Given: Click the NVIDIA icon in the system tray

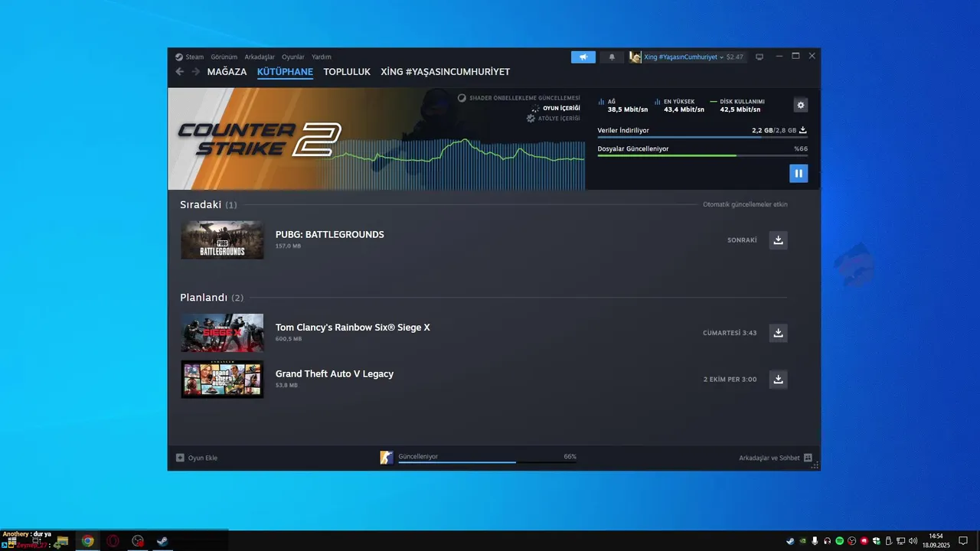Looking at the screenshot, I should pos(802,541).
